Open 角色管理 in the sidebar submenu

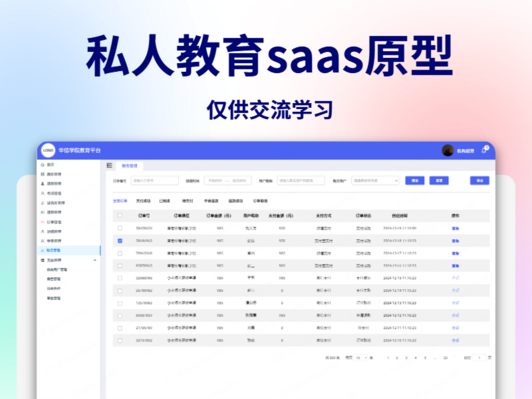[54, 279]
